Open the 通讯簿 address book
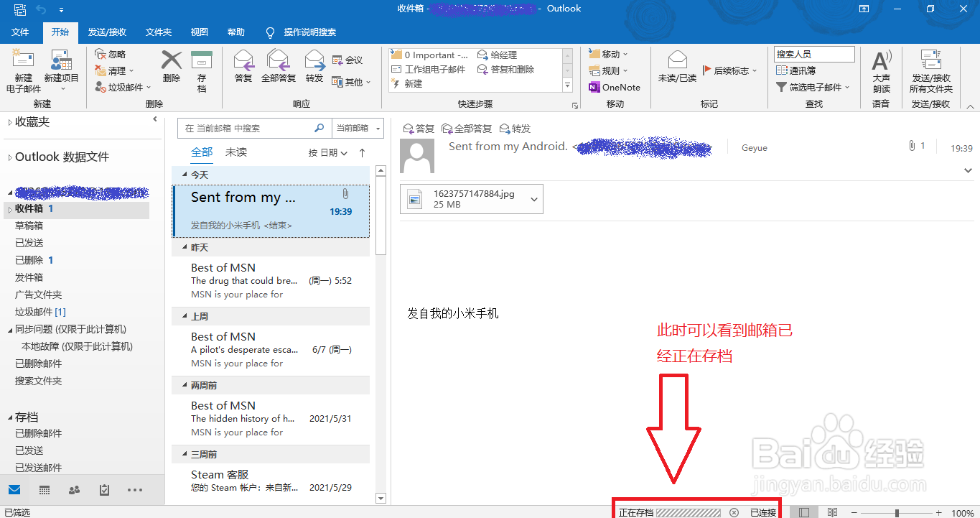The width and height of the screenshot is (980, 518). click(795, 71)
